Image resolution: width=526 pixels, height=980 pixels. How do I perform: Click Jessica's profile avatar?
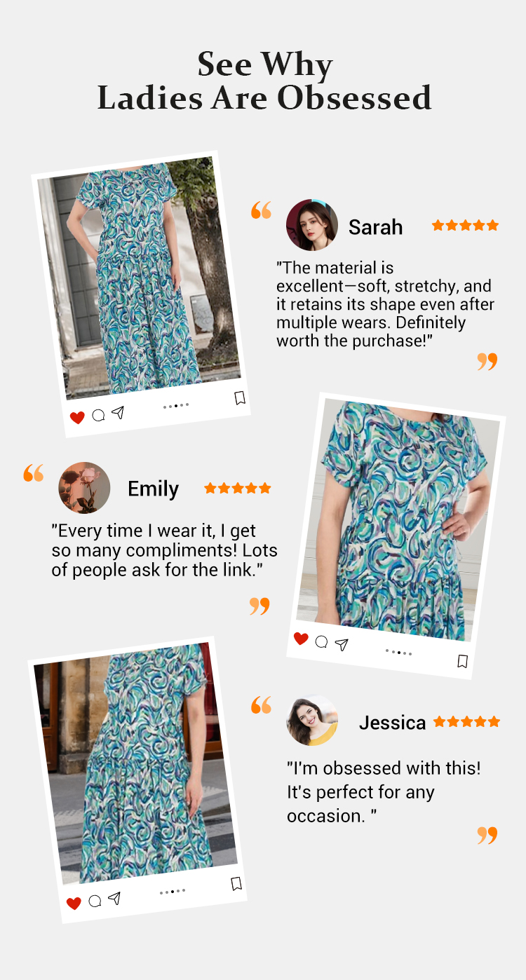[x=312, y=720]
